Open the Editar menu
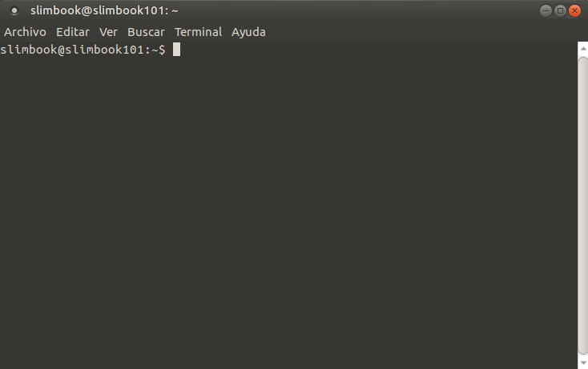Image resolution: width=588 pixels, height=369 pixels. tap(72, 32)
